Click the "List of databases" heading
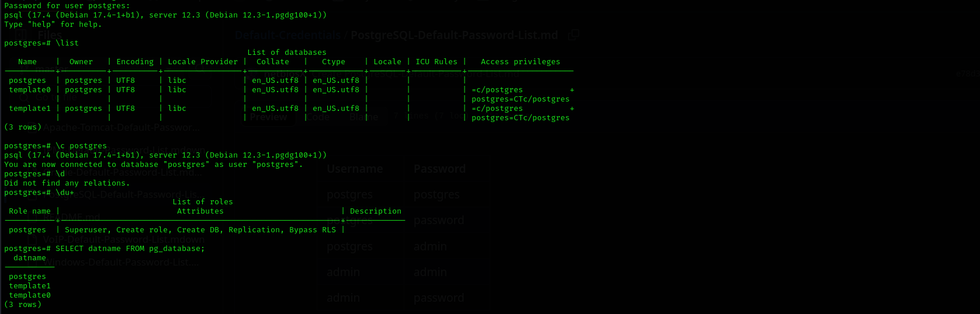 tap(287, 53)
